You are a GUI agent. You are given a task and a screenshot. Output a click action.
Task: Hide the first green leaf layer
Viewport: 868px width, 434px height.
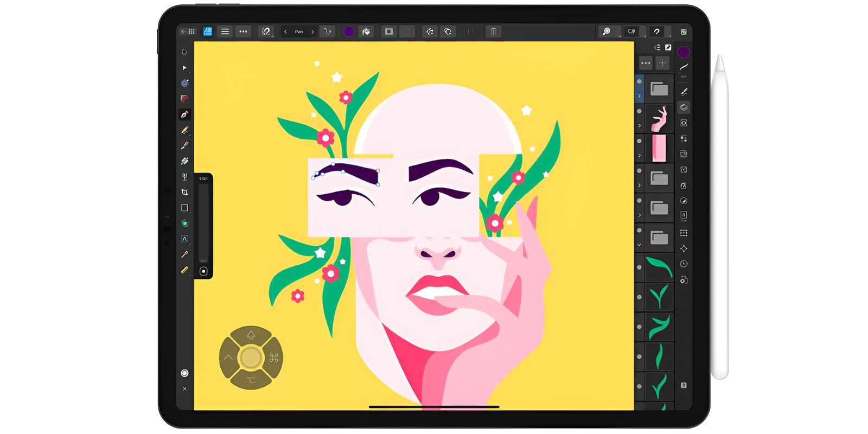pos(639,267)
